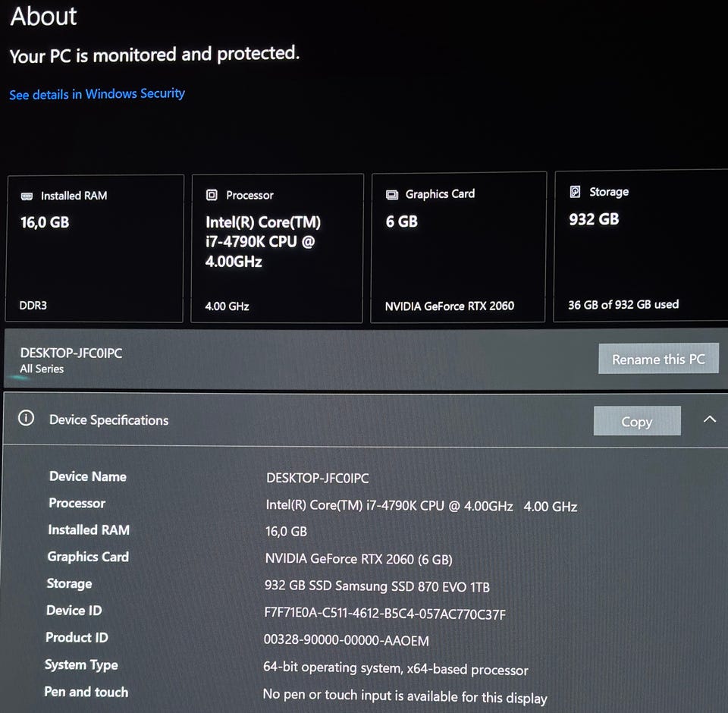The image size is (728, 713).
Task: Select the processor name in Processor card
Action: [x=263, y=241]
